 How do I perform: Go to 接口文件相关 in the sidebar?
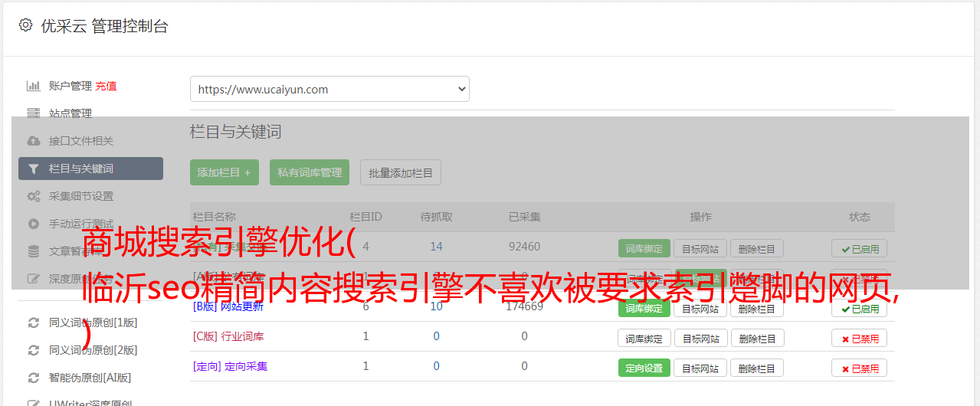[81, 141]
